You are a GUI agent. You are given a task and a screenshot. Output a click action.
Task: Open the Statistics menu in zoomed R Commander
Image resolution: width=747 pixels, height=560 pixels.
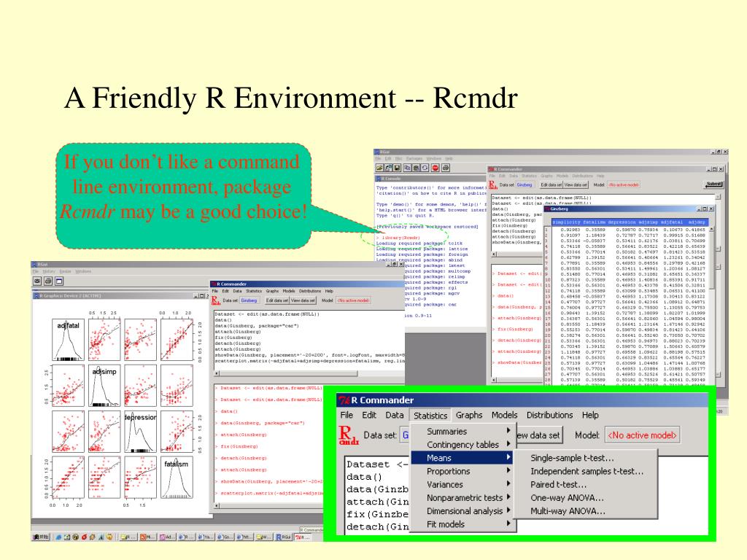pyautogui.click(x=430, y=416)
